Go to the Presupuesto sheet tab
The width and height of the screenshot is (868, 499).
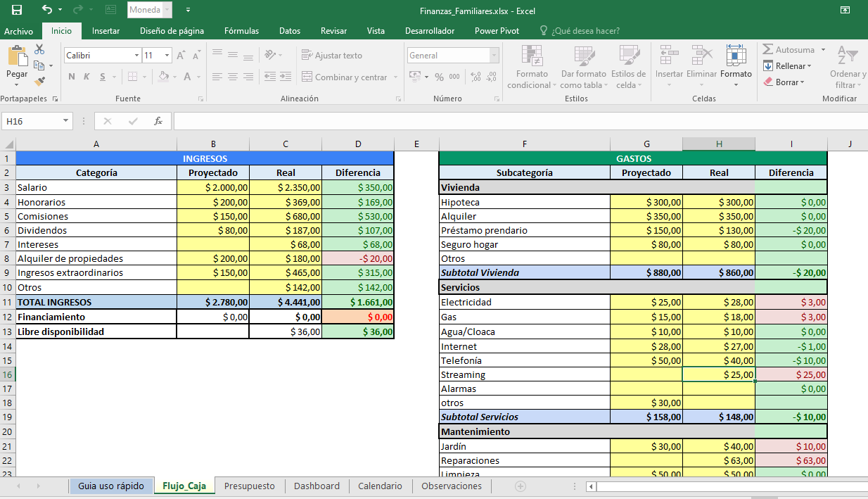(x=249, y=486)
